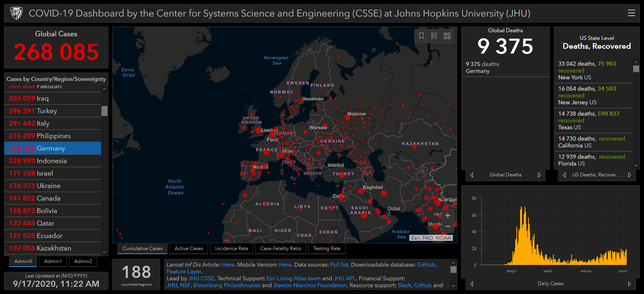Select Ukraine in the country list
Screen dimensions: 644x294
pyautogui.click(x=53, y=186)
